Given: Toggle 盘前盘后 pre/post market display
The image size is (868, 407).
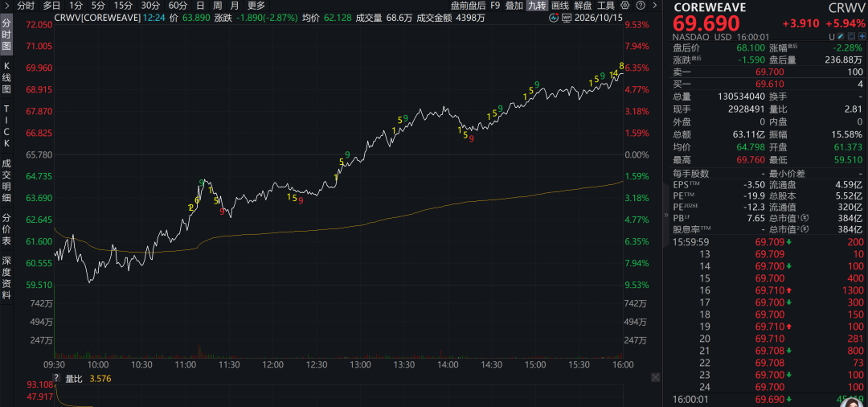Looking at the screenshot, I should [x=468, y=6].
